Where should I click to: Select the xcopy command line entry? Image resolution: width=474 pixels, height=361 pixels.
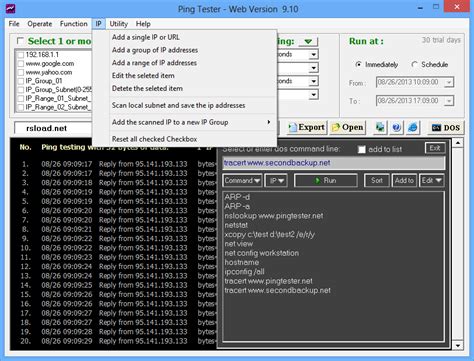[x=269, y=234]
